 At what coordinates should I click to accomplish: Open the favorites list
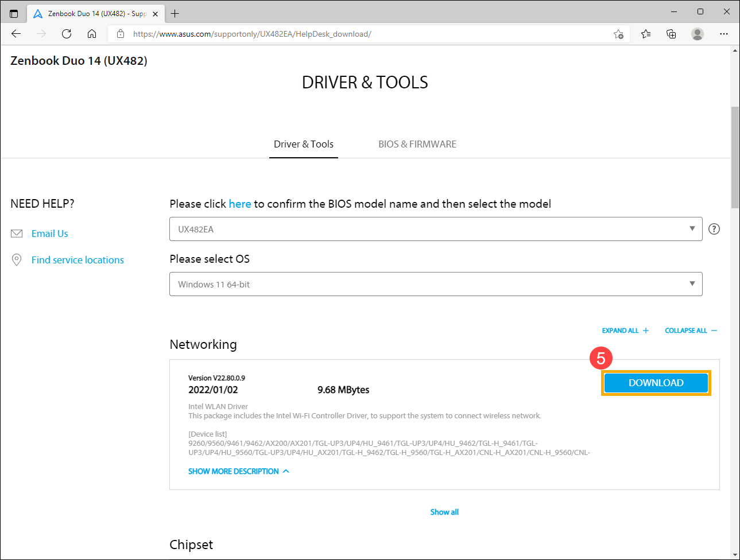tap(646, 34)
